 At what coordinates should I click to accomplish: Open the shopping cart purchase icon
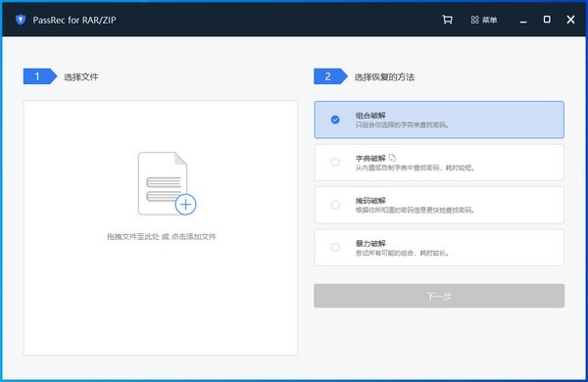pos(447,20)
